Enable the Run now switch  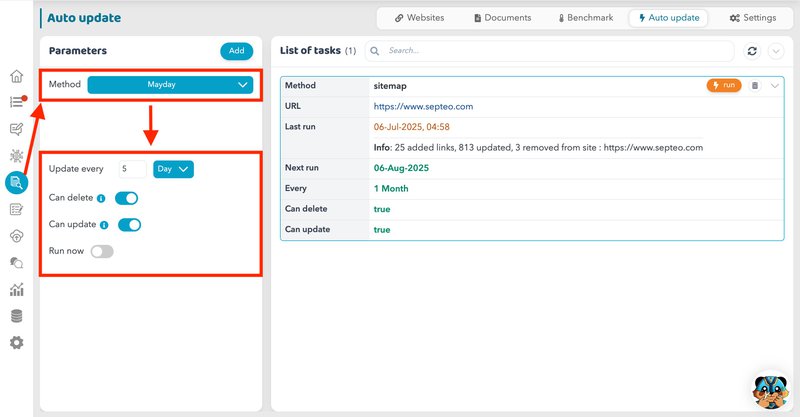pos(102,251)
